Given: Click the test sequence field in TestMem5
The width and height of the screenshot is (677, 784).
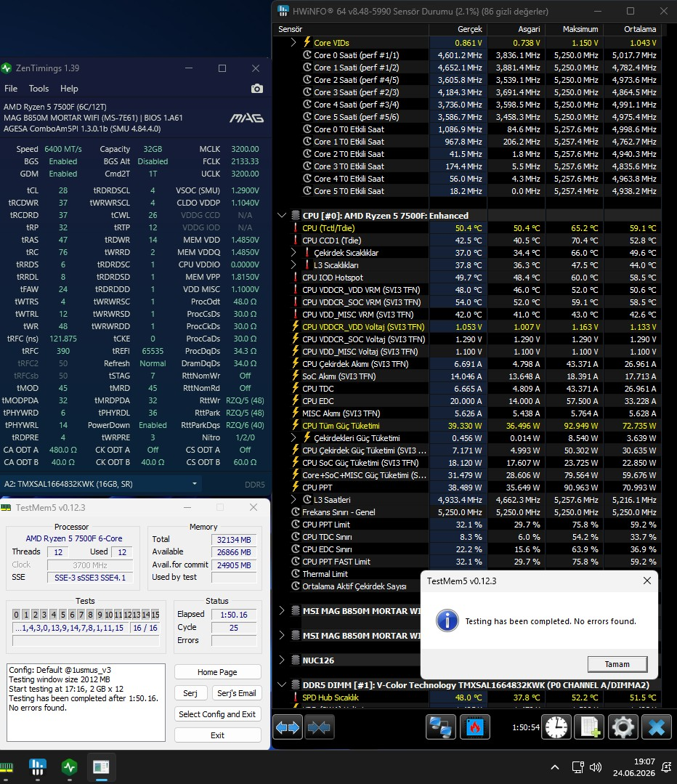Looking at the screenshot, I should point(70,628).
